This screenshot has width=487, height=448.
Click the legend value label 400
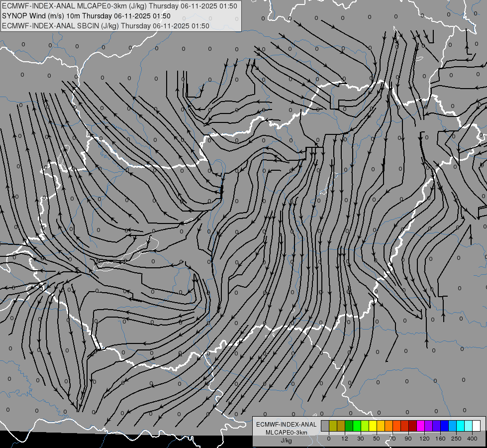click(x=472, y=439)
